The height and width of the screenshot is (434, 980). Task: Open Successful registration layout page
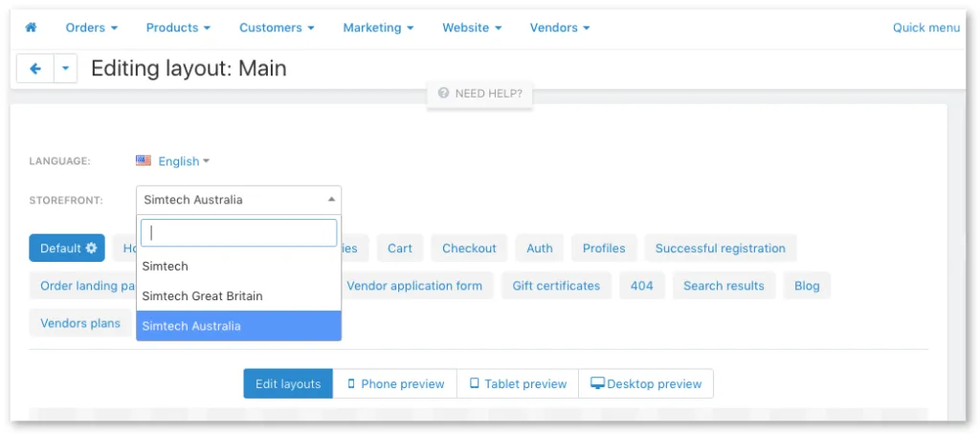721,248
